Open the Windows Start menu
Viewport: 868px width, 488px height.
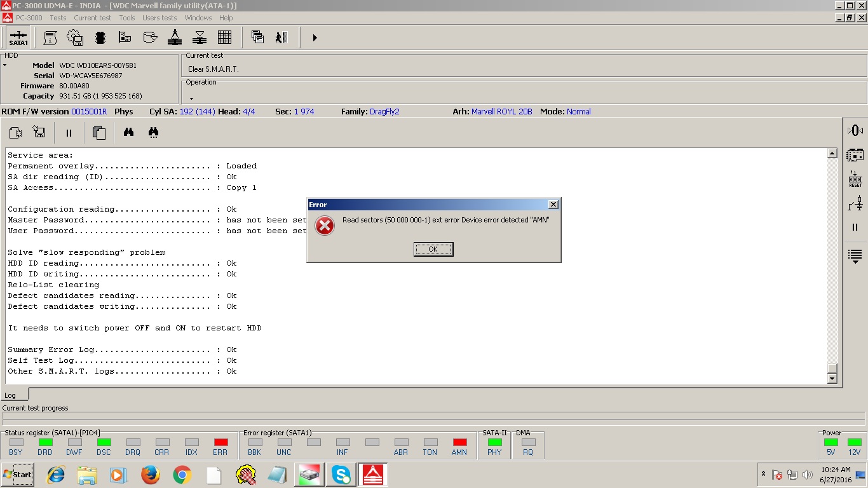(18, 475)
